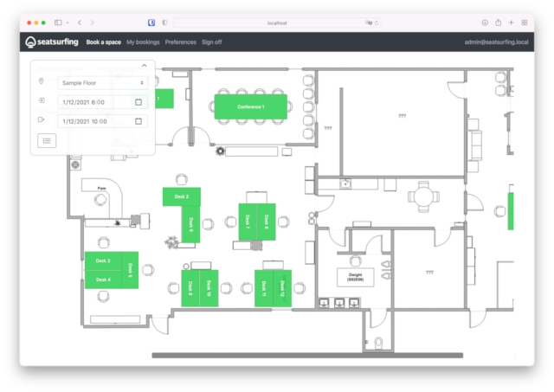The image size is (554, 392).
Task: Select Sign off in navigation bar
Action: [x=211, y=42]
